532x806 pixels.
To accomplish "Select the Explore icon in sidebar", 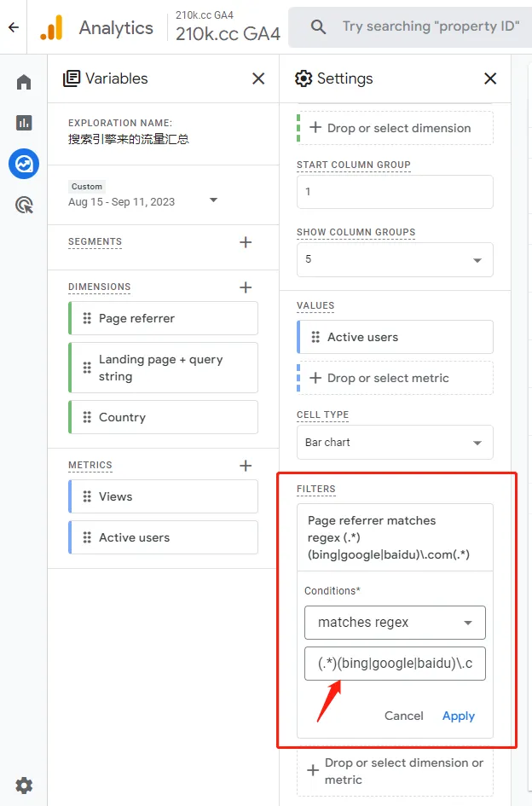I will (x=24, y=163).
